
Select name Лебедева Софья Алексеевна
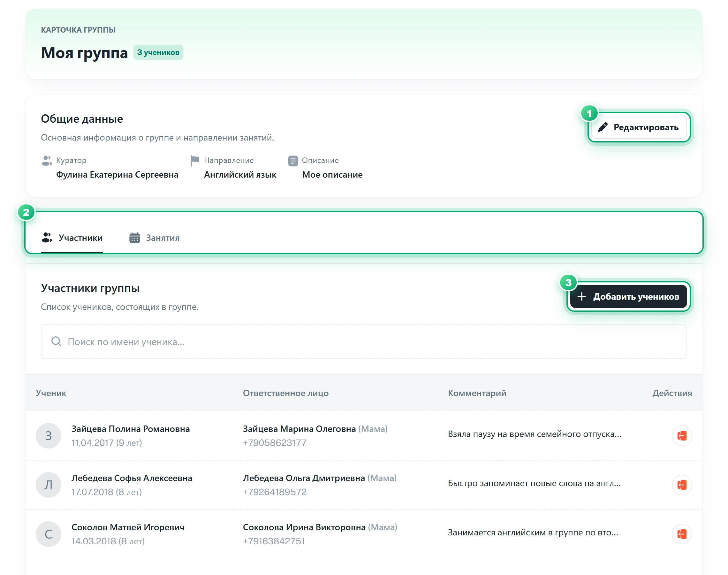coord(132,478)
